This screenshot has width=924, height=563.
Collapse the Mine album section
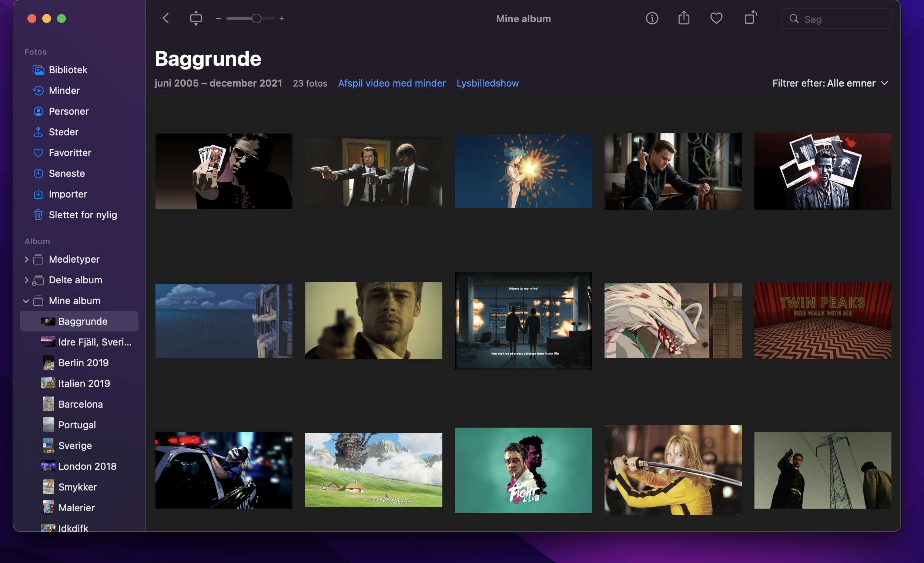click(26, 301)
